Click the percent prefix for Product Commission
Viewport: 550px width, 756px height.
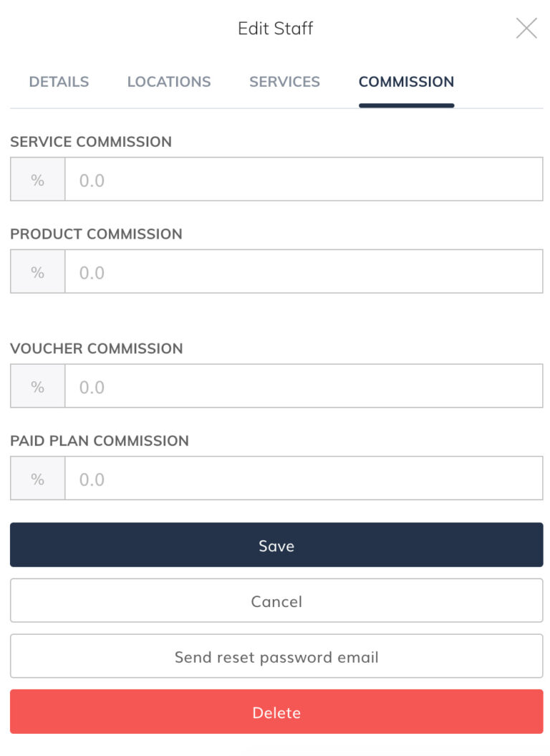click(x=37, y=272)
